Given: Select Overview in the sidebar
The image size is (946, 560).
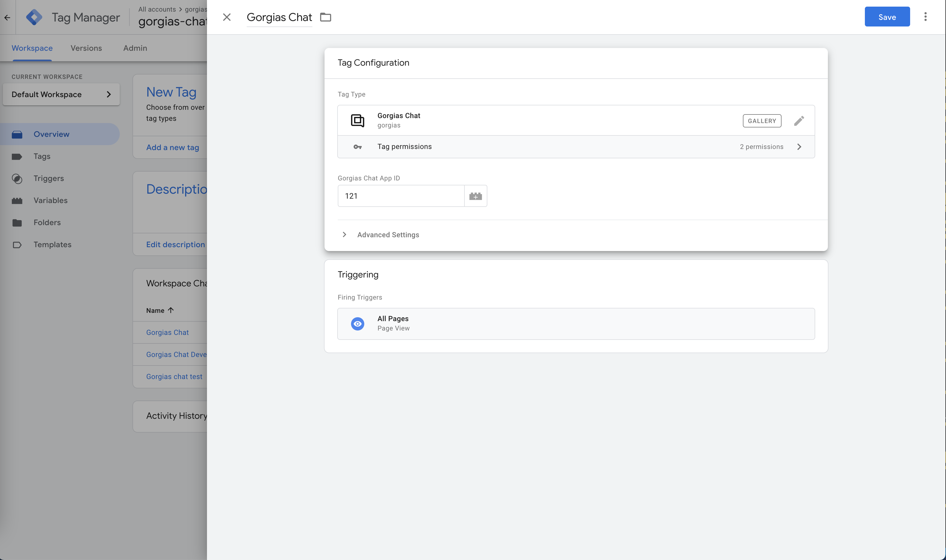Looking at the screenshot, I should coord(60,134).
